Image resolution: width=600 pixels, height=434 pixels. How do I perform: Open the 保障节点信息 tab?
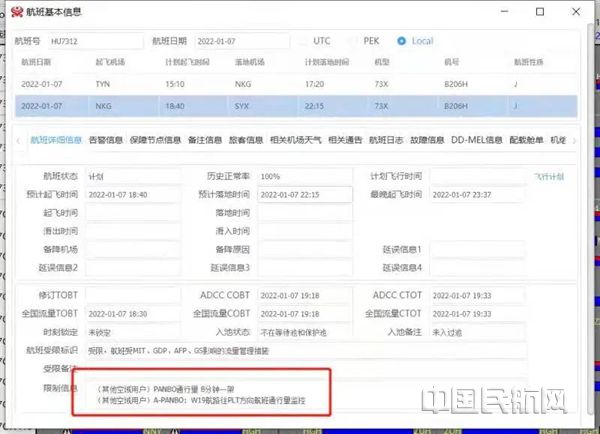[x=155, y=141]
